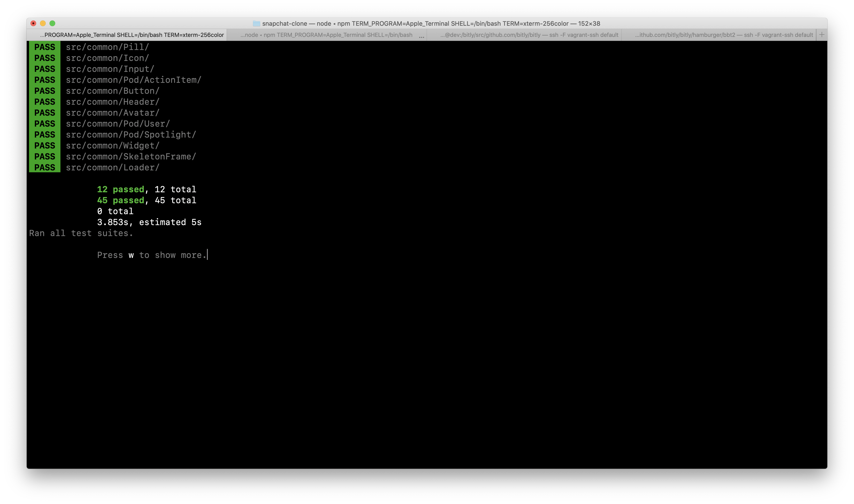Click the src/common/SkeletonFrame/ path
854x504 pixels.
pos(131,157)
